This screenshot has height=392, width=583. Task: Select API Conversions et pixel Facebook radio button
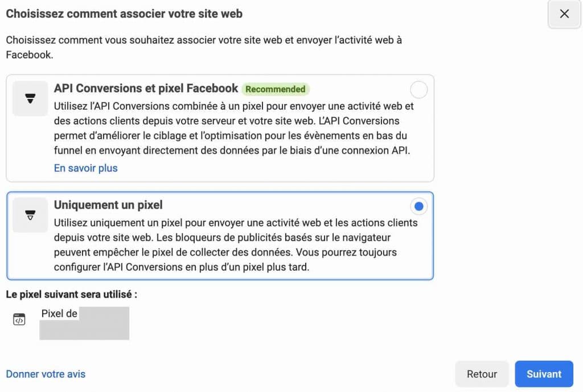click(x=418, y=89)
